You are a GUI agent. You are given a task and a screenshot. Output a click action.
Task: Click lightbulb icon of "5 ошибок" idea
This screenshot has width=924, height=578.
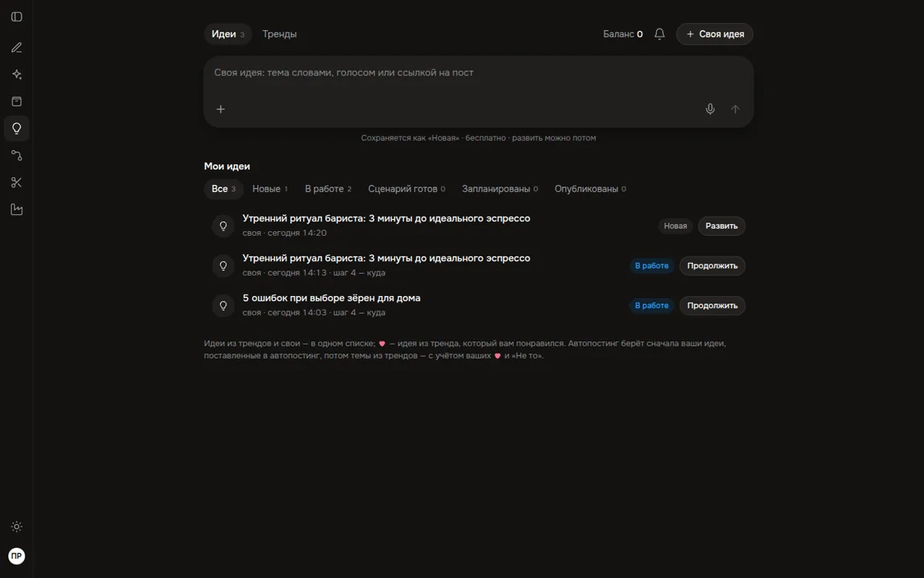(223, 306)
